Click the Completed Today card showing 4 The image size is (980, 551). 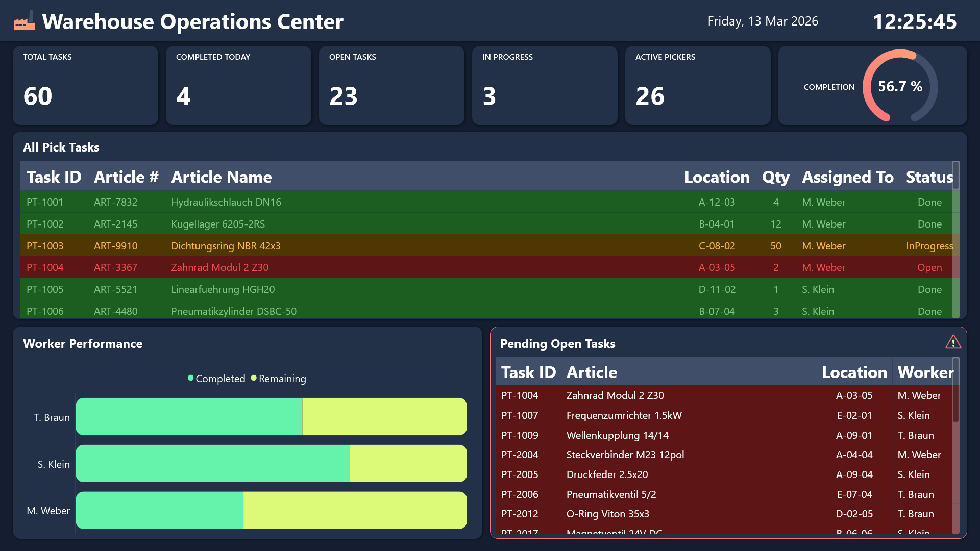[238, 85]
